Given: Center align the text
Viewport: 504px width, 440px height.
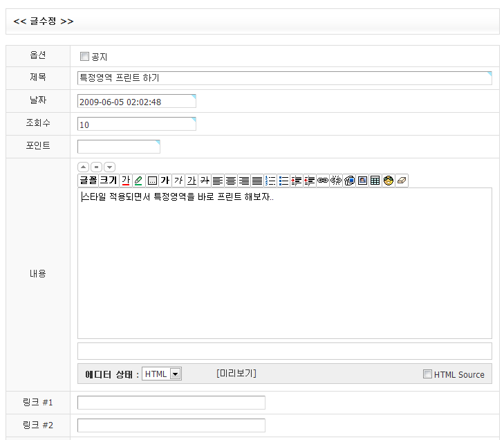Looking at the screenshot, I should (231, 181).
